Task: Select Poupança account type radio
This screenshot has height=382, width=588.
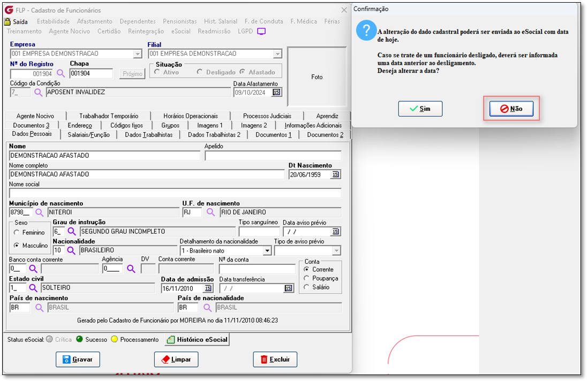Action: click(x=307, y=278)
